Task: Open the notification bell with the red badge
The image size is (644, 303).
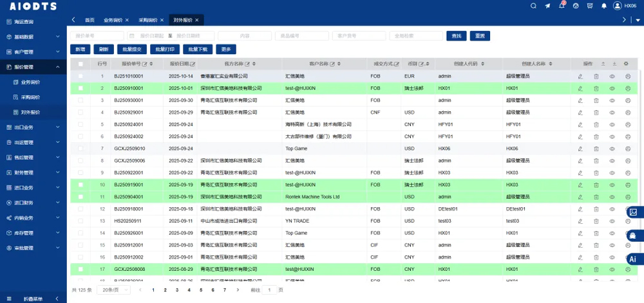Action: 561,6
